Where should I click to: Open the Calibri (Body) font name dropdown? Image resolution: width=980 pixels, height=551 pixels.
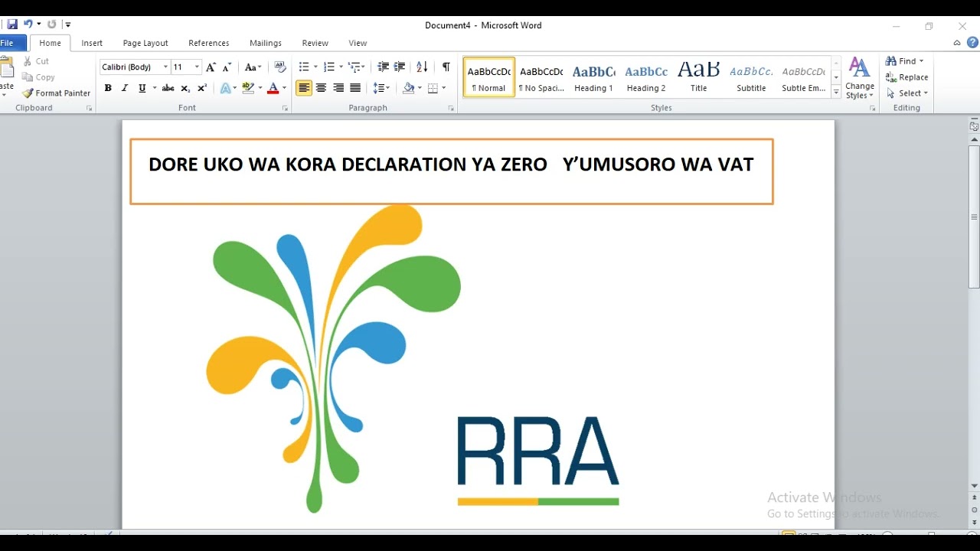click(165, 67)
